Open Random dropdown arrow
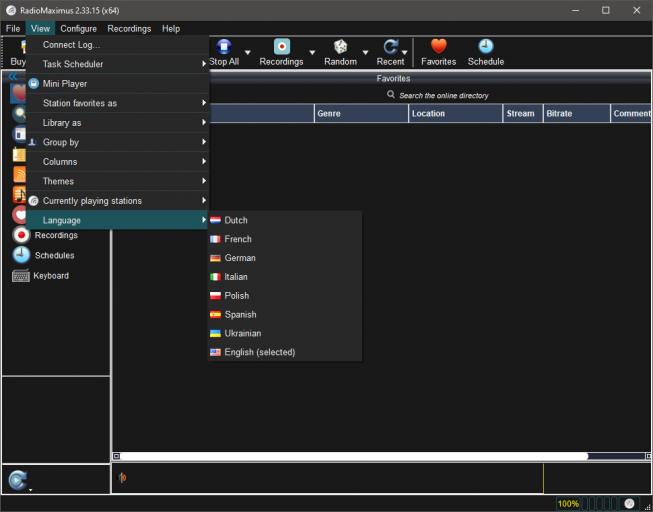This screenshot has width=653, height=512. 365,52
